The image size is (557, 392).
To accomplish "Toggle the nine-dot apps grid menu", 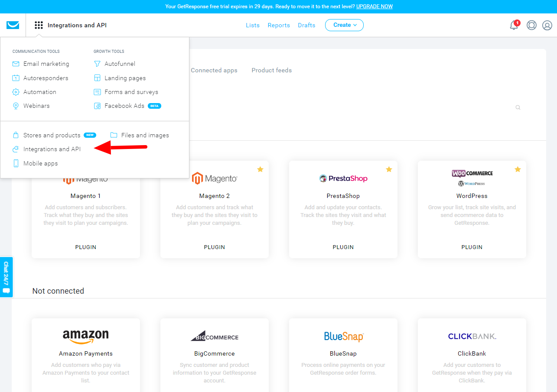I will [x=39, y=25].
